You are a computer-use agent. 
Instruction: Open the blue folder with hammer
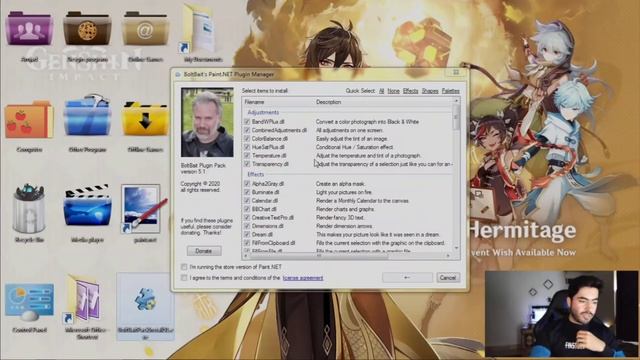(x=87, y=116)
